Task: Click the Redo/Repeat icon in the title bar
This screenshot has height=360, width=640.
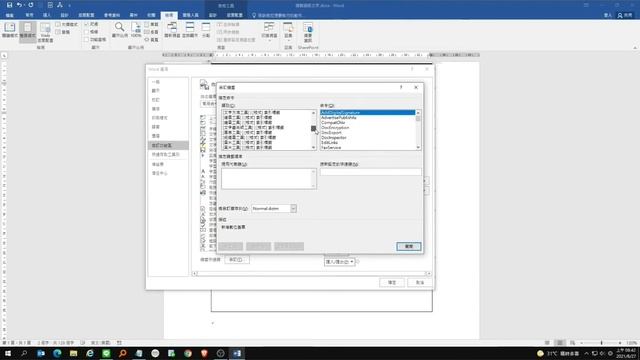Action: (31, 5)
